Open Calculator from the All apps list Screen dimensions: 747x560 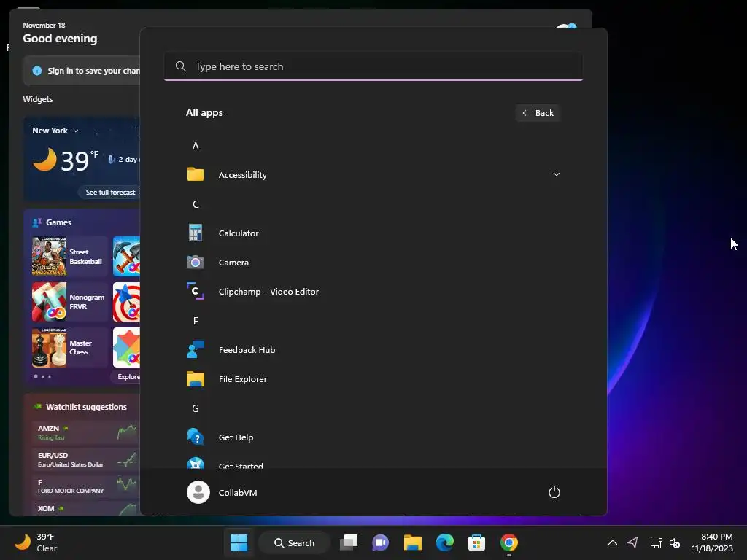[373, 233]
